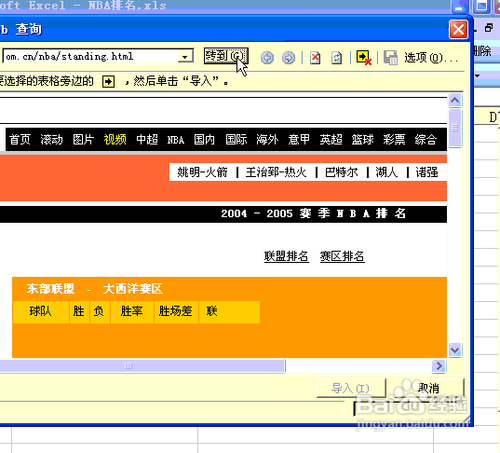The height and width of the screenshot is (453, 500).
Task: Open the 中超 nav item
Action: 147,139
